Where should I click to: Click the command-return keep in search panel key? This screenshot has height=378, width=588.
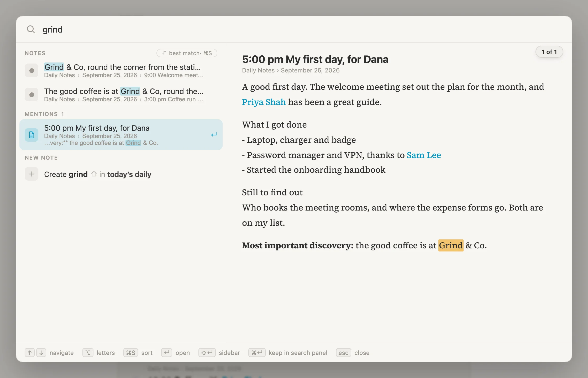(257, 353)
